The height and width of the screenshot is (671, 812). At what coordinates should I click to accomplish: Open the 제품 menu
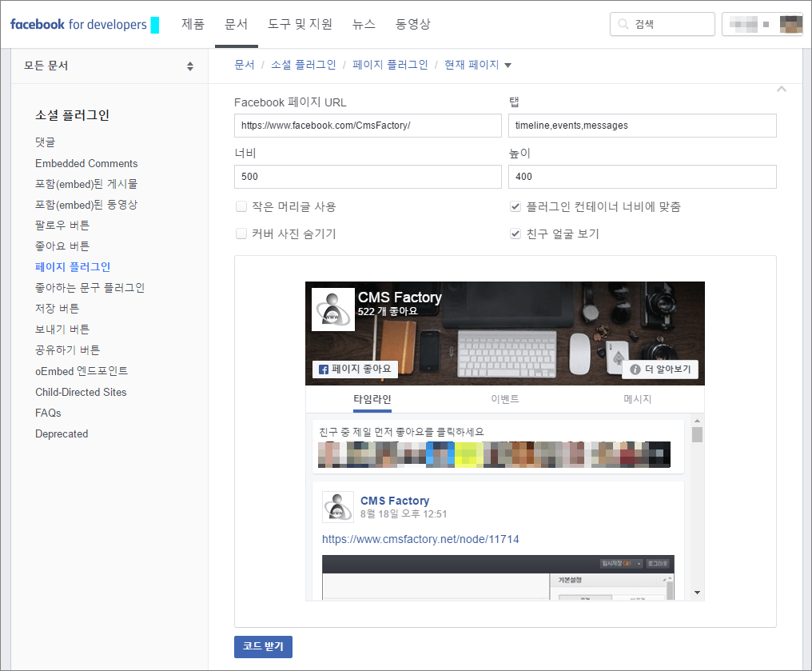pos(193,24)
